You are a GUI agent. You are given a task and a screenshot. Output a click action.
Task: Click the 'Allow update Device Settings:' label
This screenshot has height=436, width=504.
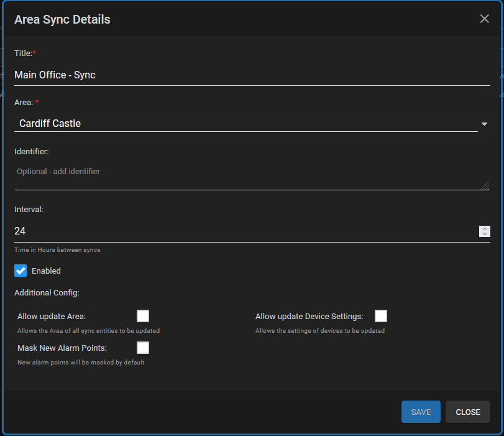click(309, 317)
